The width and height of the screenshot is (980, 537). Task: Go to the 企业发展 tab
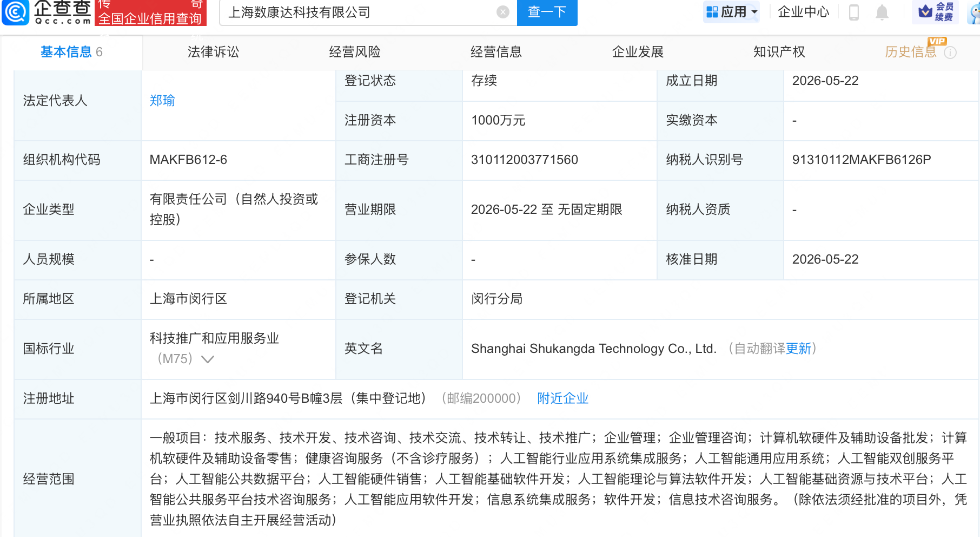[x=638, y=52]
